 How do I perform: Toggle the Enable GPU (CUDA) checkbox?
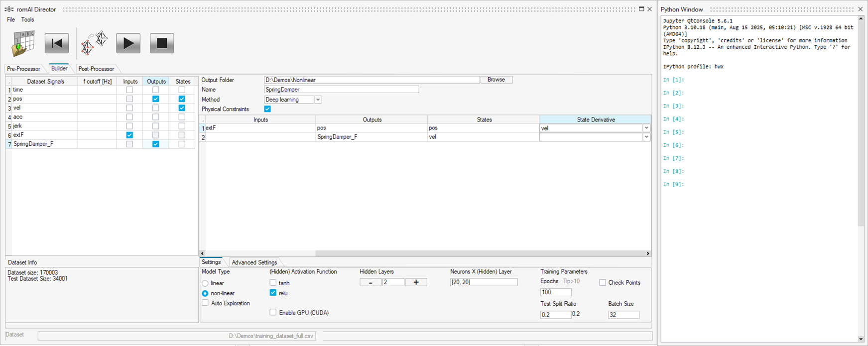273,313
